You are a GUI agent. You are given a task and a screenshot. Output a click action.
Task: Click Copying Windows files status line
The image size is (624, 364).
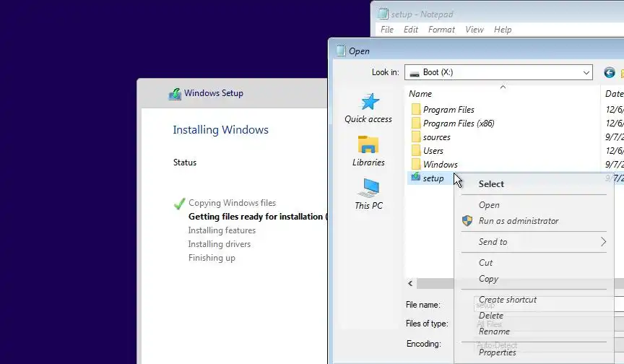point(232,203)
